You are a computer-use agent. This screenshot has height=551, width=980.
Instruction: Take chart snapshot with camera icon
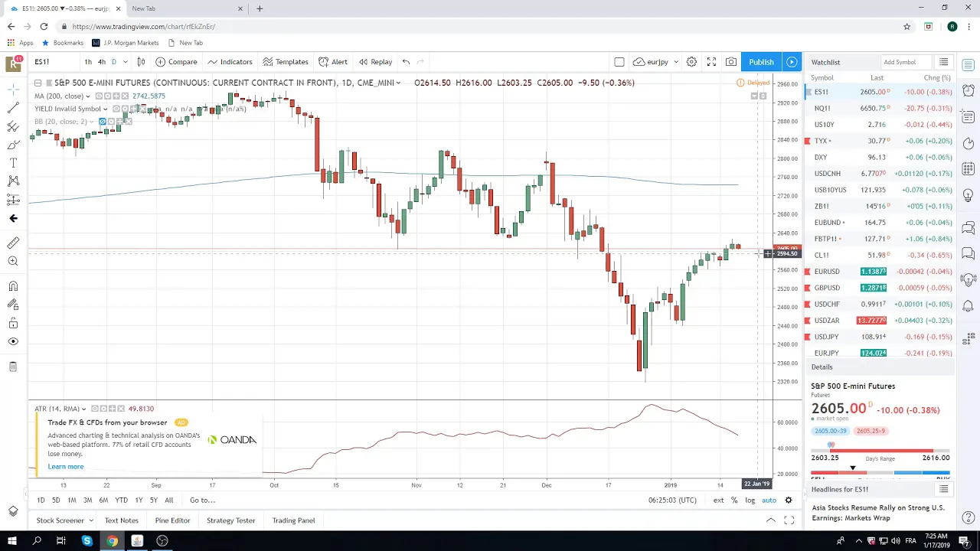click(731, 62)
